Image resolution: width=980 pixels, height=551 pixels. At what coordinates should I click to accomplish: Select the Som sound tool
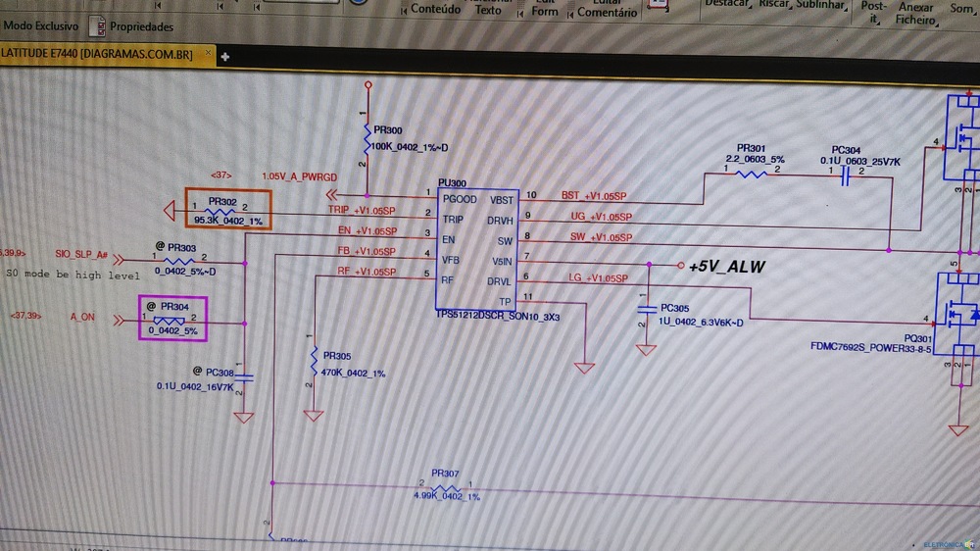[x=961, y=8]
